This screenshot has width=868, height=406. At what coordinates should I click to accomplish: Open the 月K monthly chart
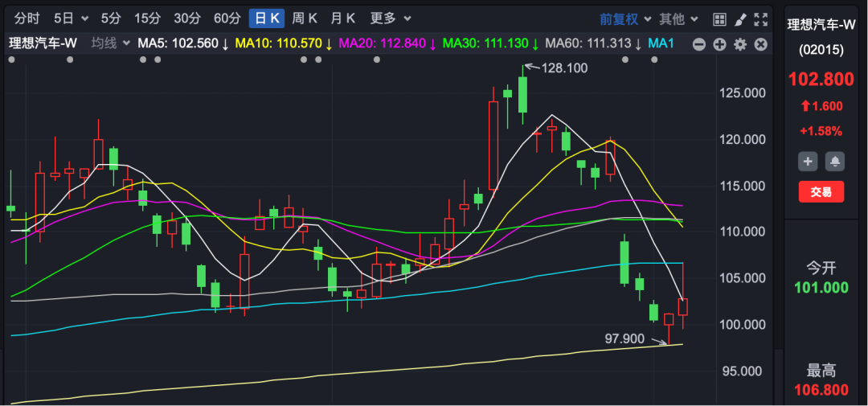click(342, 18)
